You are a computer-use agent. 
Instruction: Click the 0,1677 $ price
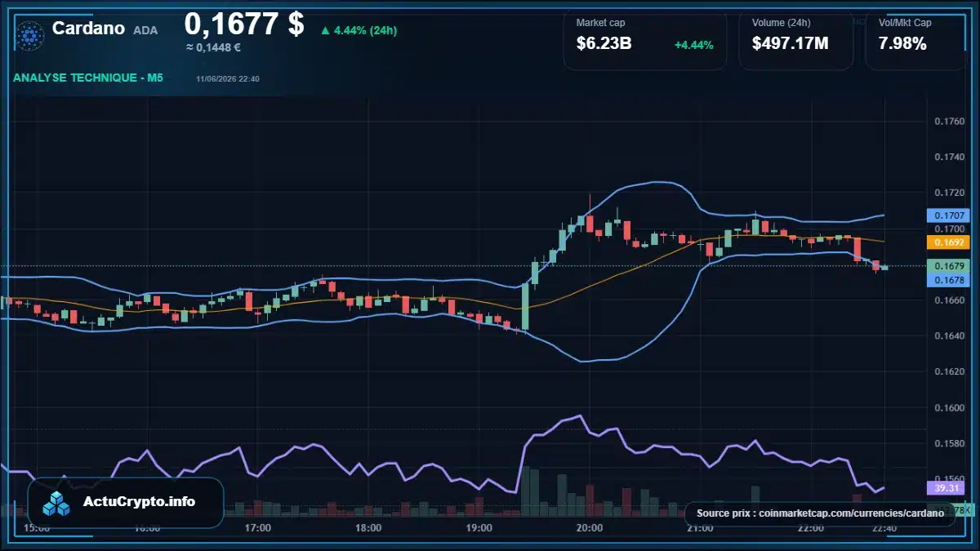point(244,24)
